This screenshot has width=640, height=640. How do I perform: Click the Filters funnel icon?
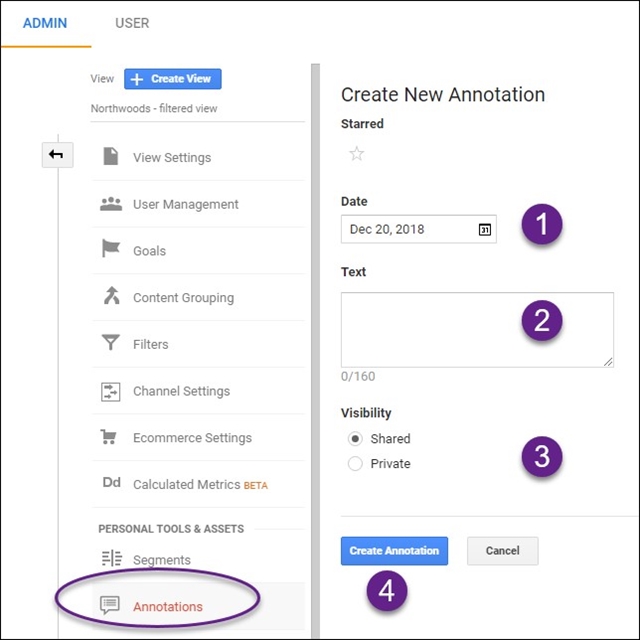pyautogui.click(x=111, y=342)
